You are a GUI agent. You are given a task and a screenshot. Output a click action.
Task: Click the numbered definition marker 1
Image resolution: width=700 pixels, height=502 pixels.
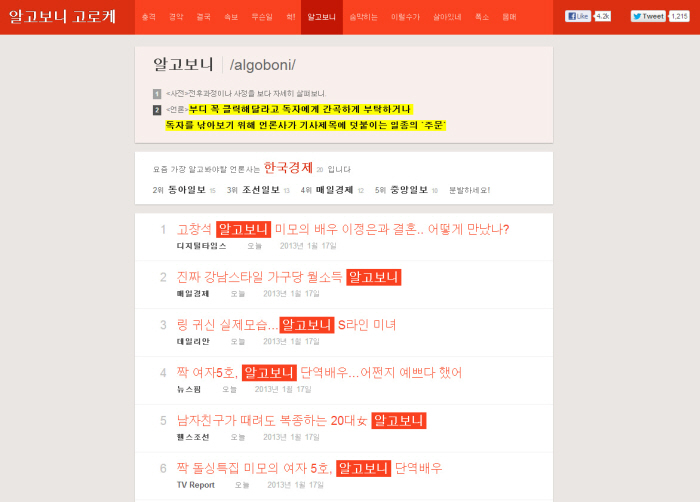point(157,94)
